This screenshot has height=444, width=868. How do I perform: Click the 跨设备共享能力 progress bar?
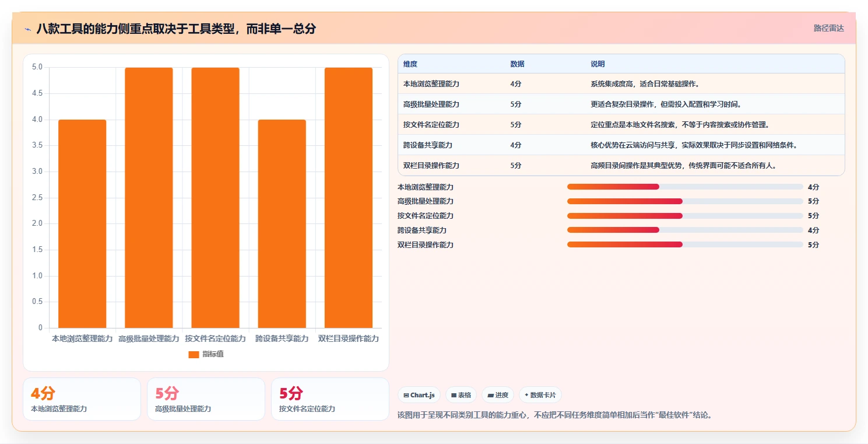(x=685, y=230)
